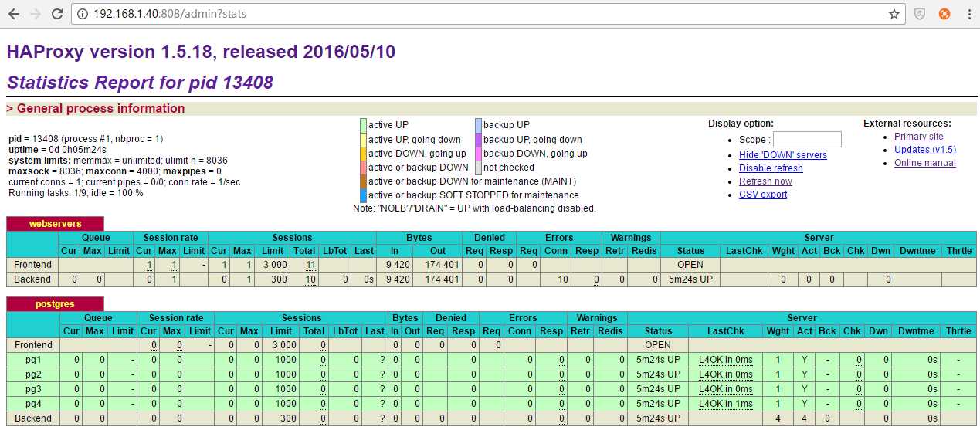Image resolution: width=980 pixels, height=430 pixels.
Task: Click the pg3 server name cell
Action: [33, 389]
